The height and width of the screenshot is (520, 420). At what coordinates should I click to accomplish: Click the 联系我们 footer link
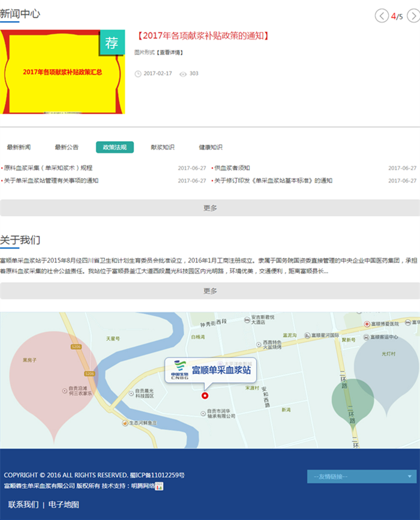click(23, 504)
